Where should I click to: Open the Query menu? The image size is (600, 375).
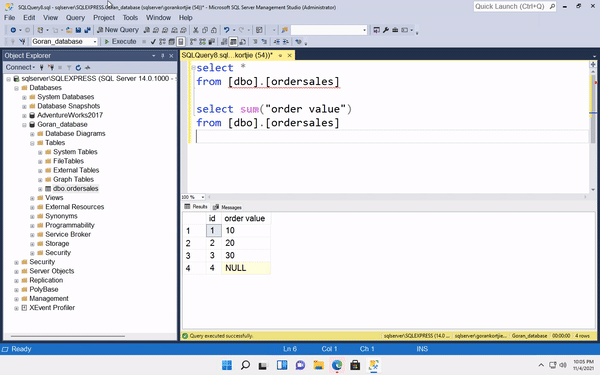[75, 18]
